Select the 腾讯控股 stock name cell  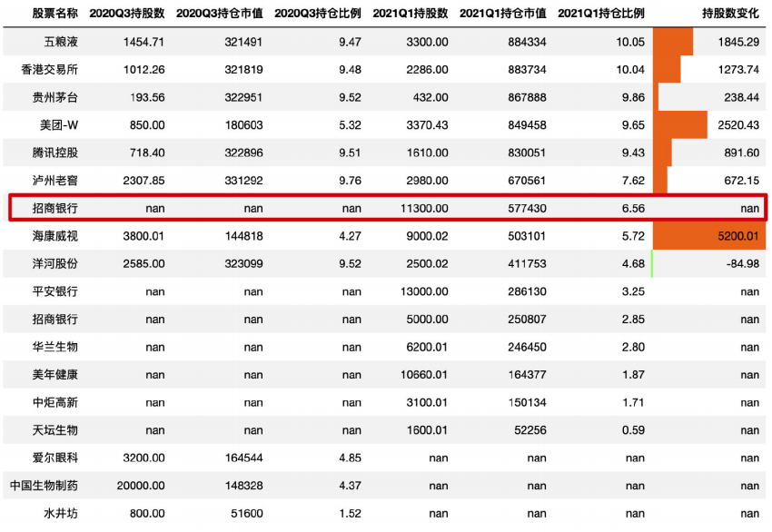54,153
